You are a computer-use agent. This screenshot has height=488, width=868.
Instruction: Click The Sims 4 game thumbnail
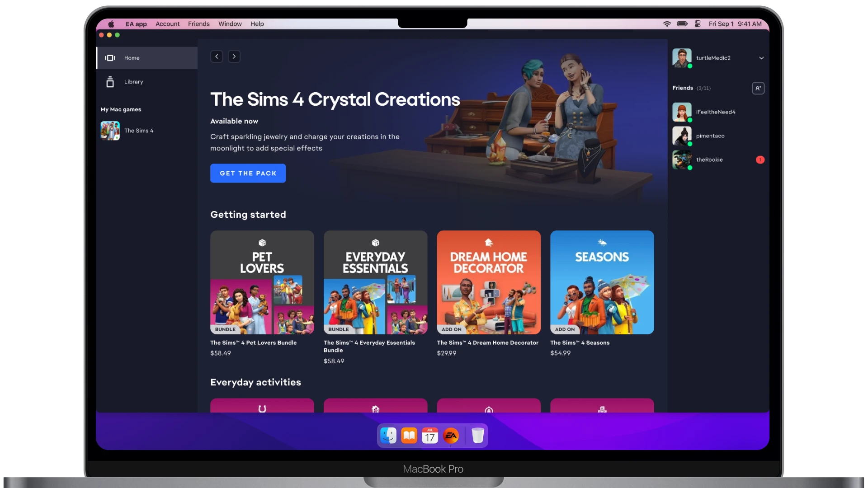click(x=110, y=131)
